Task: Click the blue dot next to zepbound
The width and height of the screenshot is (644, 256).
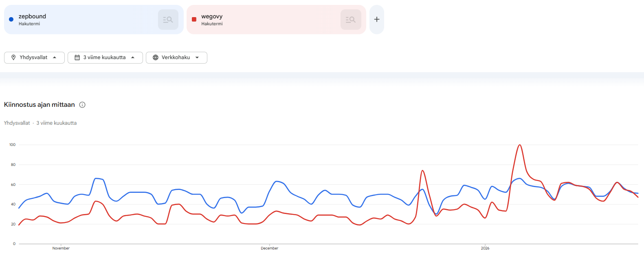Action: click(x=11, y=19)
